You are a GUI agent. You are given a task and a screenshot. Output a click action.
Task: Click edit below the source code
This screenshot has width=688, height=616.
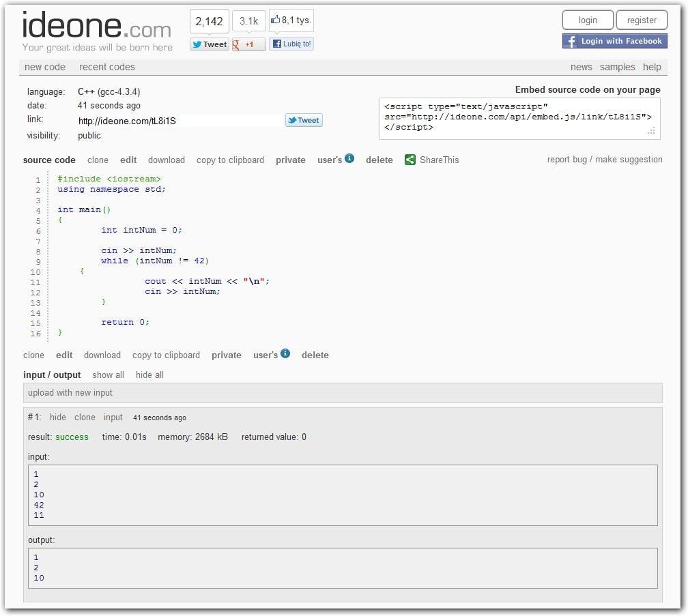[x=63, y=355]
